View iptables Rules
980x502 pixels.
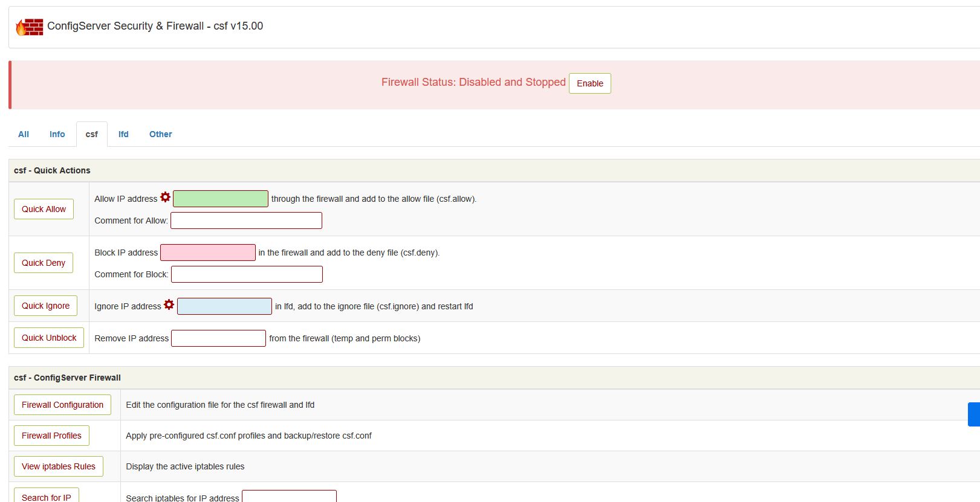tap(59, 466)
